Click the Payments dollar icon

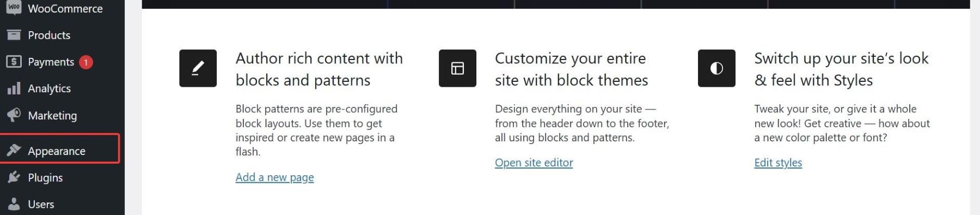point(14,62)
